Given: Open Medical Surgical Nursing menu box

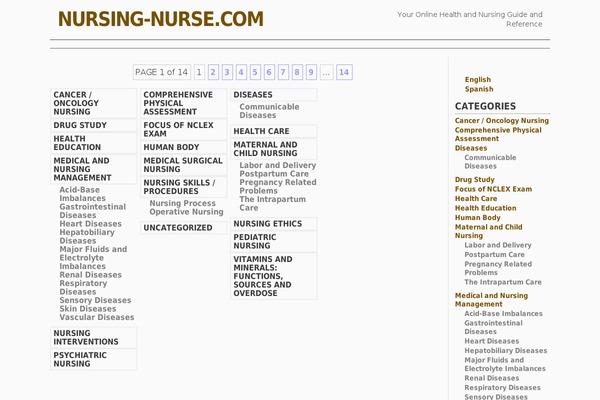Looking at the screenshot, I should (184, 165).
